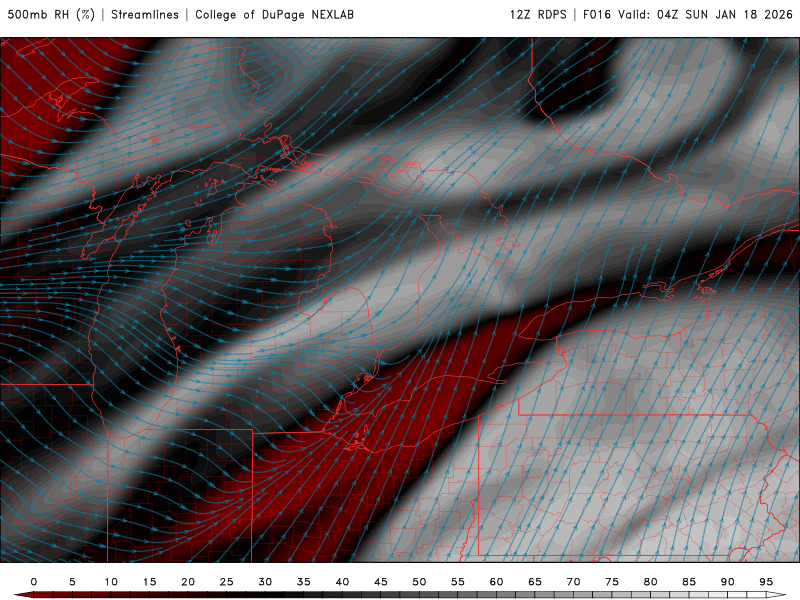Screen dimensions: 800x600
Task: Click the colorbar value "70"
Action: click(573, 582)
